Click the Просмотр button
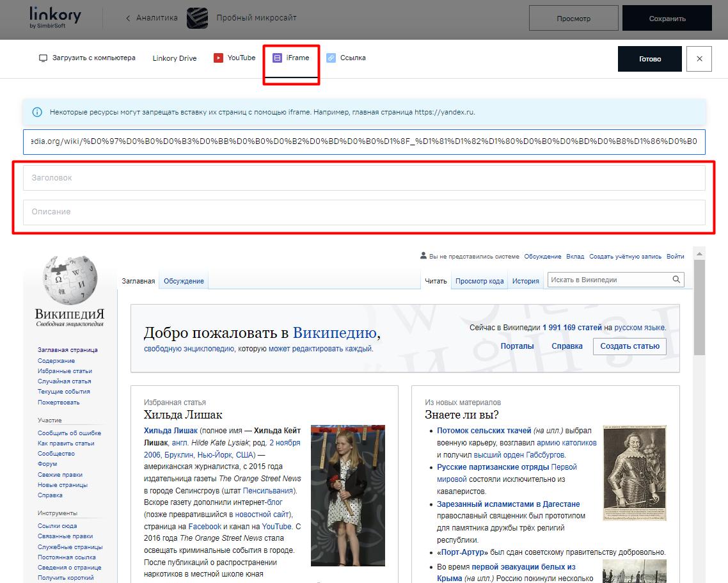Screen dimensions: 728x583 click(573, 19)
